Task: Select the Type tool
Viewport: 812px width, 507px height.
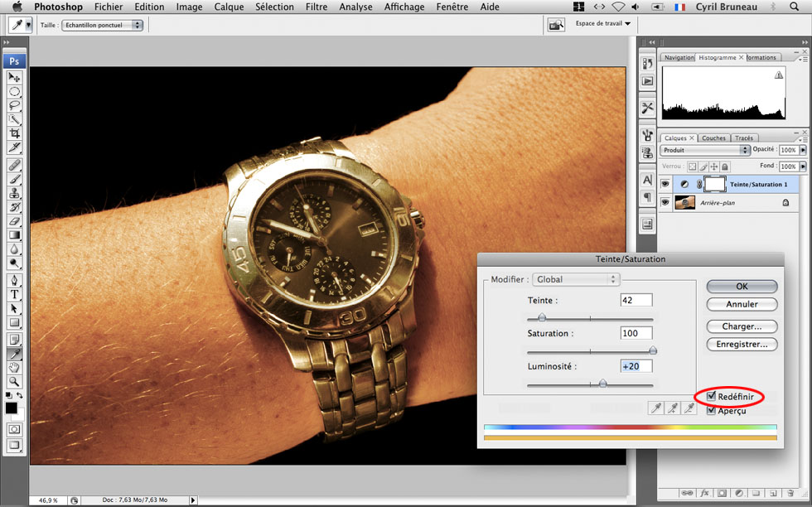Action: 15,295
